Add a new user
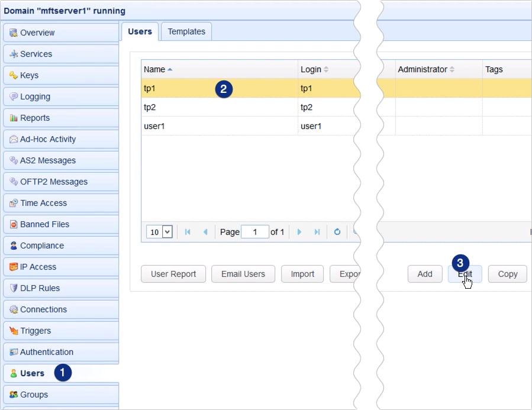Screen dimensions: 532x410 pos(424,274)
